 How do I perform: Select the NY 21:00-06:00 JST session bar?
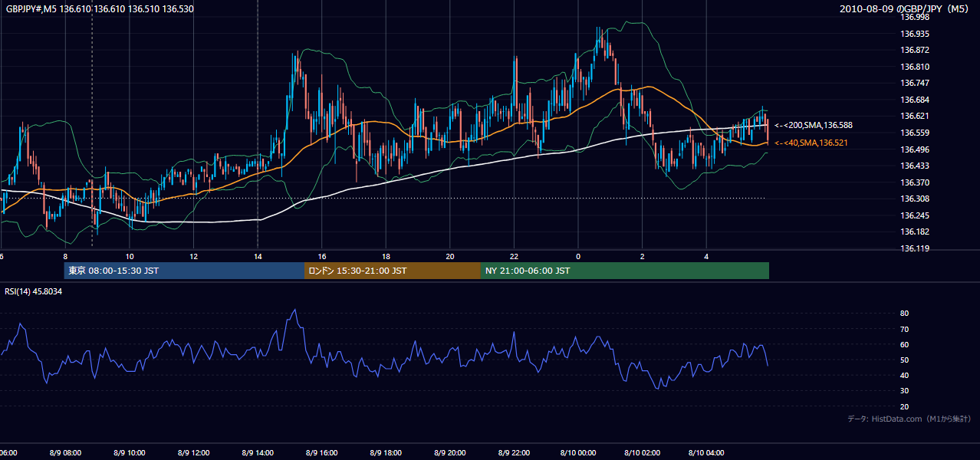coord(625,271)
